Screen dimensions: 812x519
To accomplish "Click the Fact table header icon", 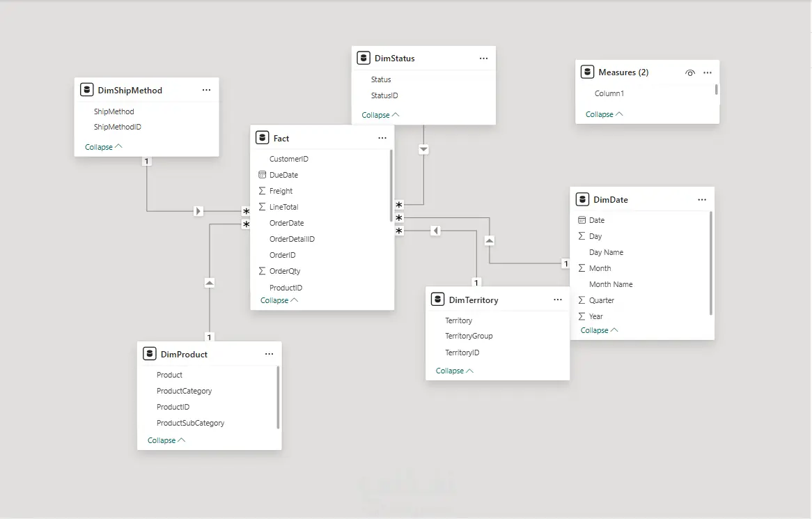I will tap(262, 138).
